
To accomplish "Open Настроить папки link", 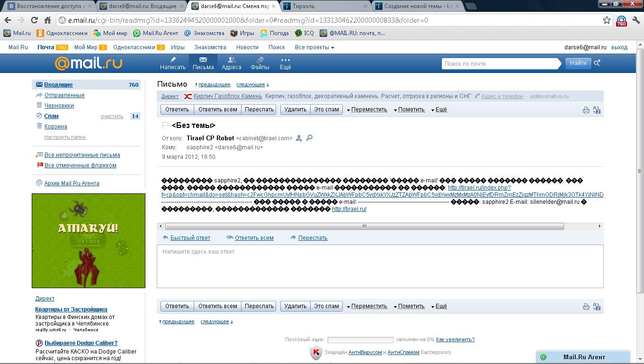I will click(x=65, y=137).
